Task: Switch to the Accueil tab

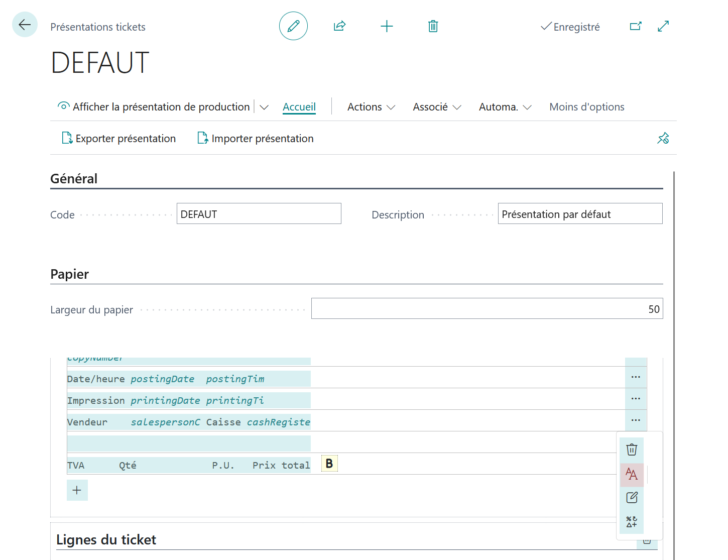Action: tap(299, 107)
